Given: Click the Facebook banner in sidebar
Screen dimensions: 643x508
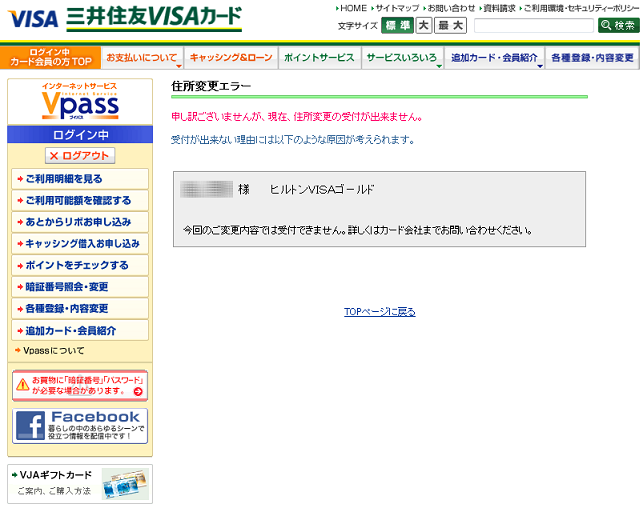Looking at the screenshot, I should (80, 426).
